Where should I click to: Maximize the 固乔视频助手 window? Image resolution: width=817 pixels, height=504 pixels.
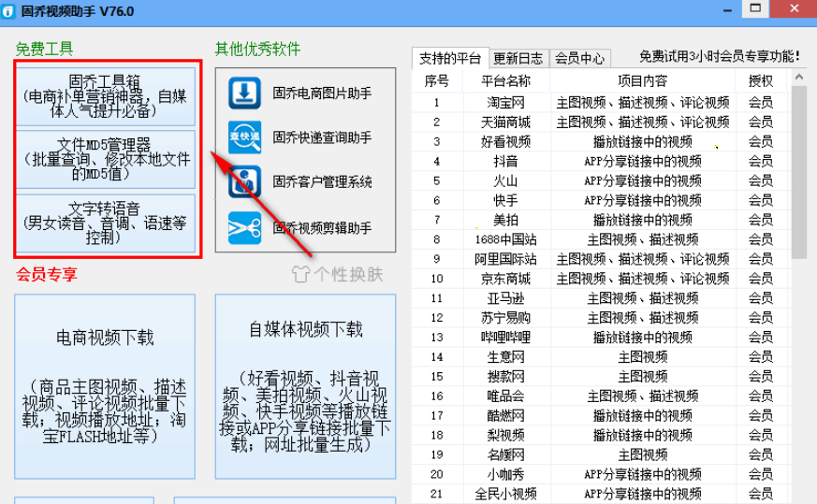[x=755, y=8]
